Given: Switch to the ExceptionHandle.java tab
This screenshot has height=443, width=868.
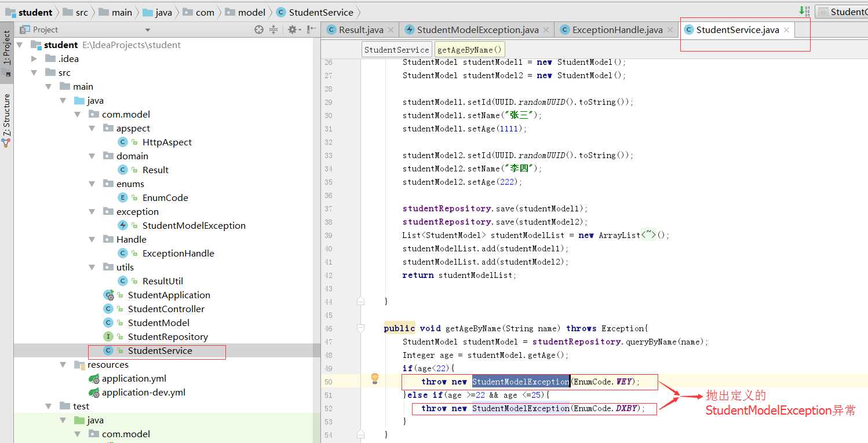Looking at the screenshot, I should 618,30.
